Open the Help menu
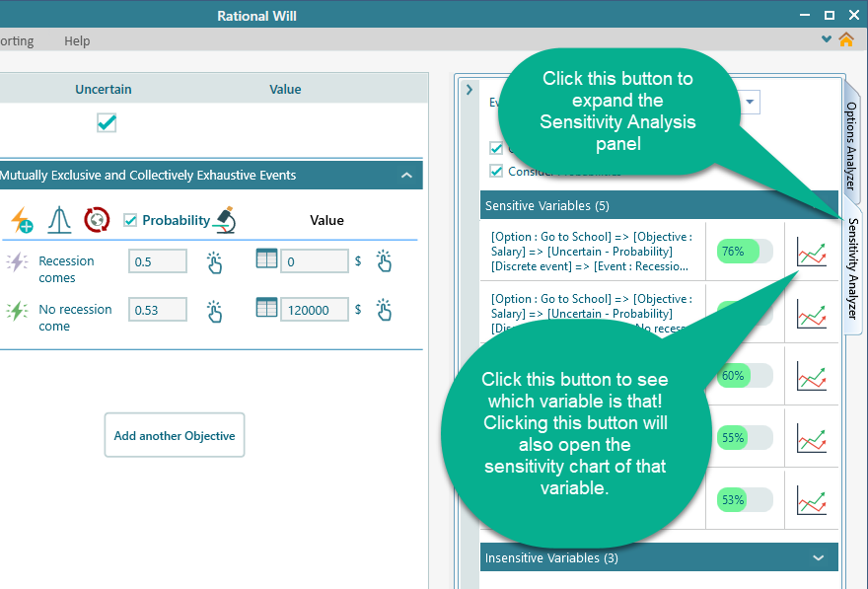Image resolution: width=868 pixels, height=589 pixels. click(76, 40)
